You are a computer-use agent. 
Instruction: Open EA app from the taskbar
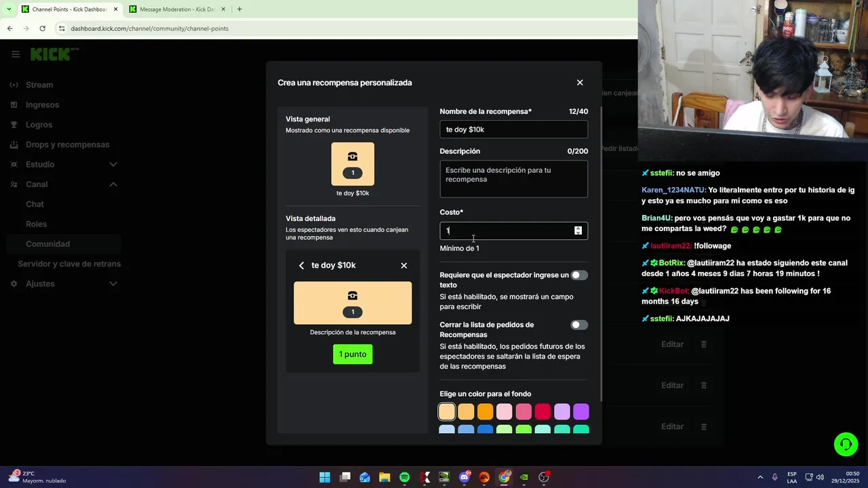pyautogui.click(x=484, y=477)
